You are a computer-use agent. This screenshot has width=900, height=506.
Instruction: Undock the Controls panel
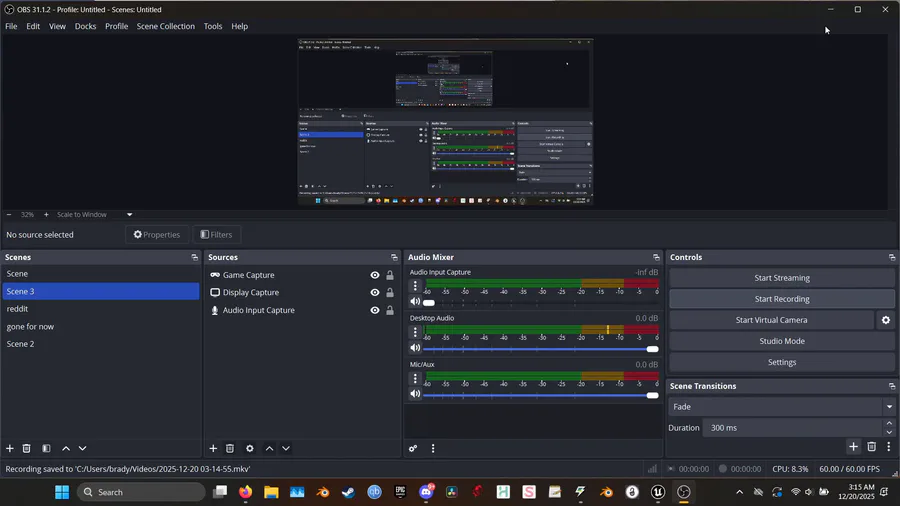(x=891, y=258)
